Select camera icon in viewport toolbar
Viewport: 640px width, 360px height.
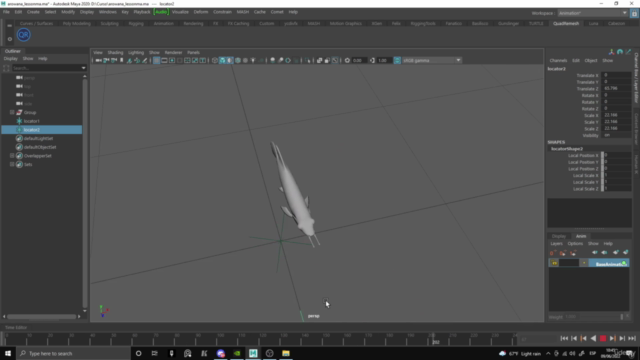pos(98,60)
